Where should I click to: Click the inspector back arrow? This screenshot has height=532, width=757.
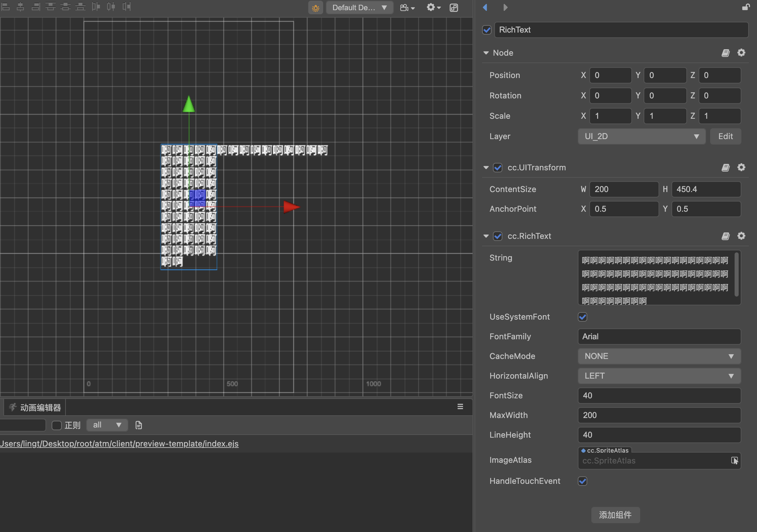point(485,7)
